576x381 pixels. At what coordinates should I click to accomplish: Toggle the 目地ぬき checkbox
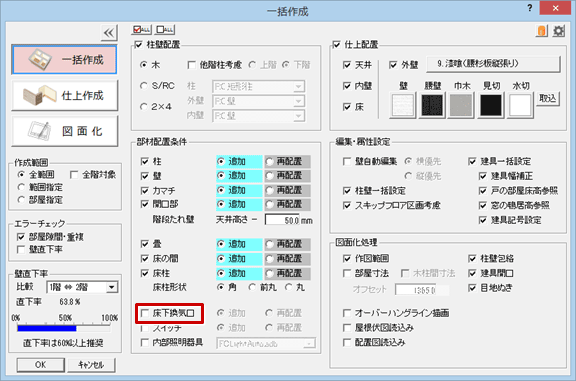tap(472, 288)
